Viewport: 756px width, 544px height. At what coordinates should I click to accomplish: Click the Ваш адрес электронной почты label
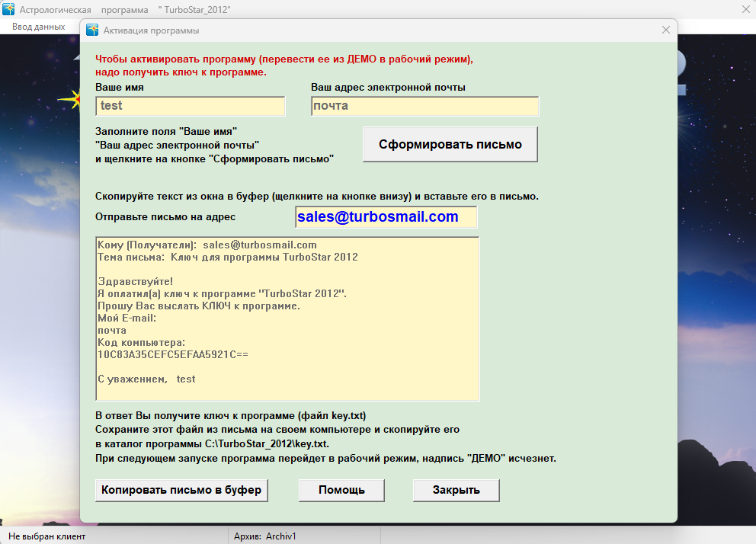click(x=388, y=87)
